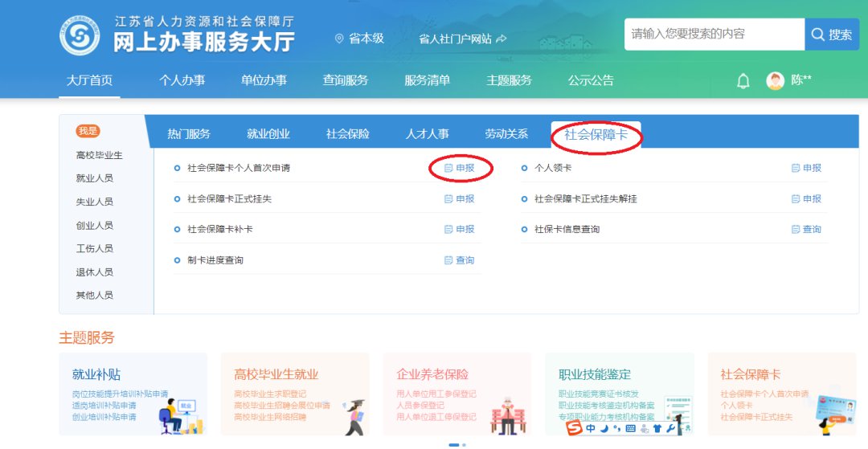Open the Sogou soft keyboard icon

click(630, 428)
